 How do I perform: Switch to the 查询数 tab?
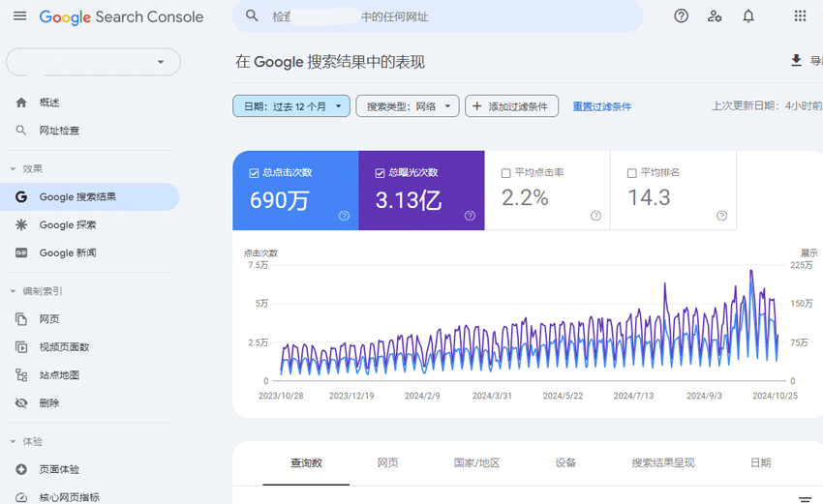pos(306,463)
